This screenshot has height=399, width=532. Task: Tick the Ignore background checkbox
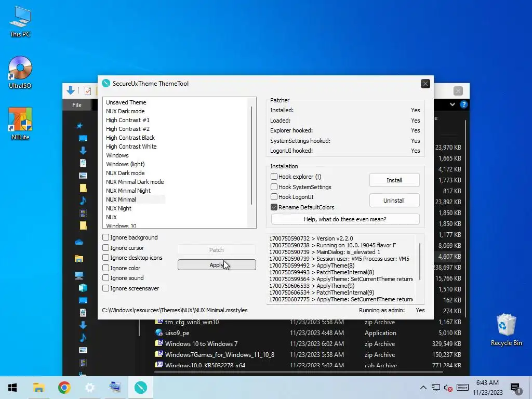coord(105,237)
